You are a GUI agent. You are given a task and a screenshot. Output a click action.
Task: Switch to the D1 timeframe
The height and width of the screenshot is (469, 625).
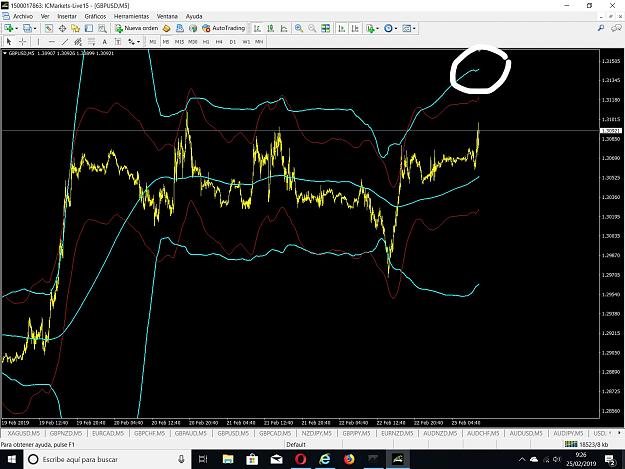point(233,41)
